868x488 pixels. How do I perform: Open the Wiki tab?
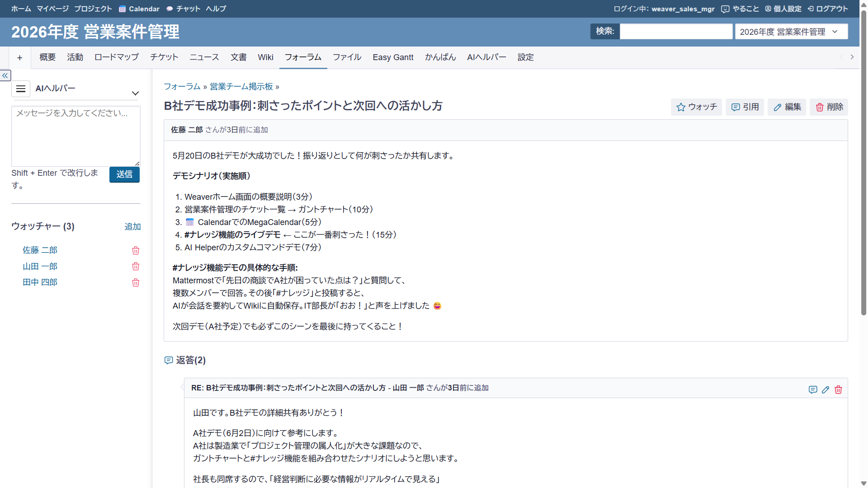click(266, 57)
